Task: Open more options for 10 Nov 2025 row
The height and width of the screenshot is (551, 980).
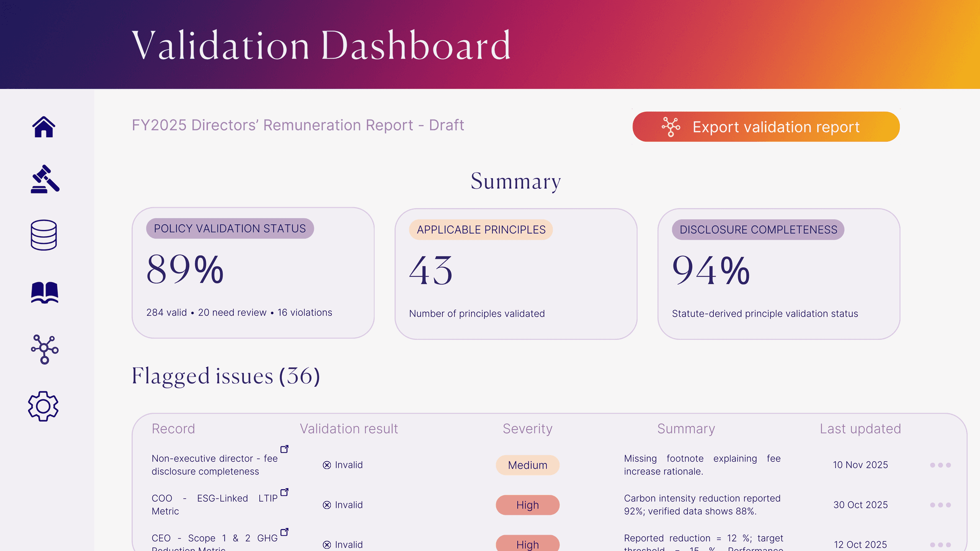Action: (940, 465)
